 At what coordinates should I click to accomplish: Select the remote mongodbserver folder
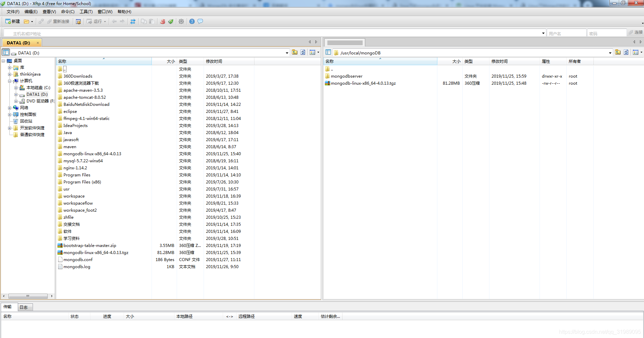click(346, 76)
